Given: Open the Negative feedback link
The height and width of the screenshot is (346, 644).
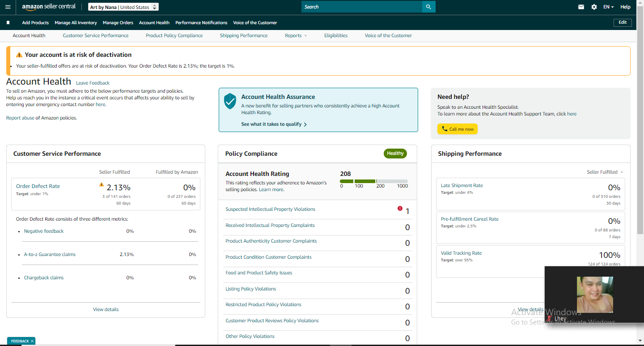Looking at the screenshot, I should (44, 231).
